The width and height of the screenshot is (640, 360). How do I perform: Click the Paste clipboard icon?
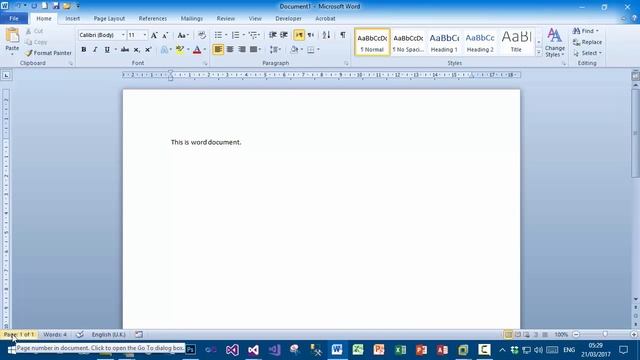pyautogui.click(x=12, y=36)
